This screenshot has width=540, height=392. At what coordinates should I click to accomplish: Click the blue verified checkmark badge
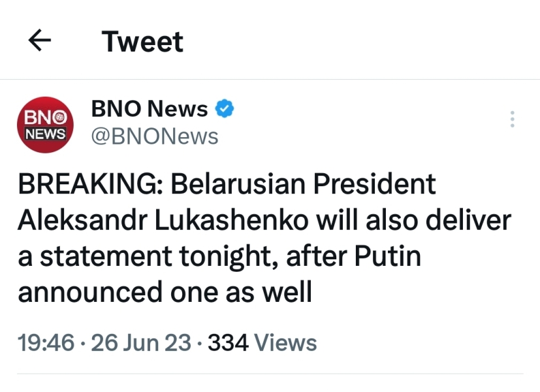(x=225, y=108)
